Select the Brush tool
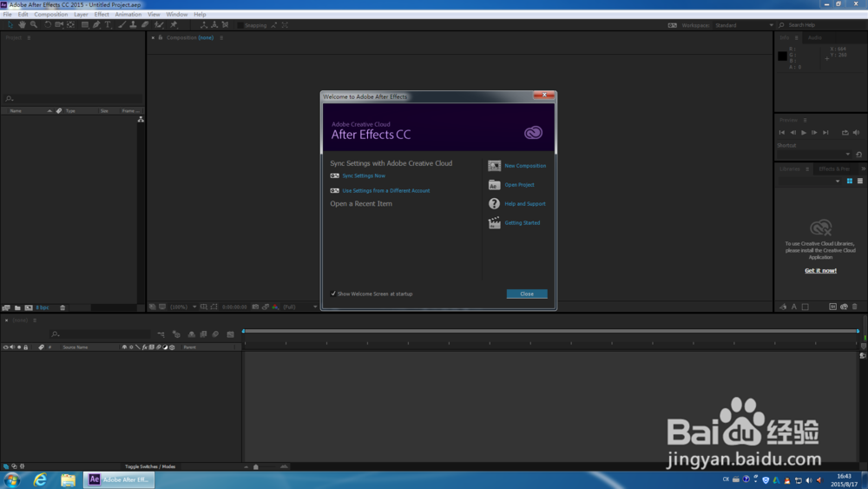Screen dimensions: 868x489 coord(122,25)
